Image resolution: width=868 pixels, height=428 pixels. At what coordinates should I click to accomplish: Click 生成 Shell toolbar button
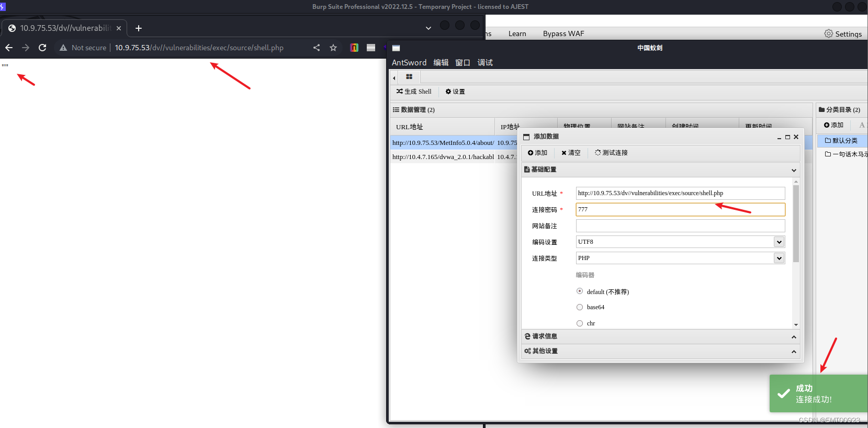point(414,92)
